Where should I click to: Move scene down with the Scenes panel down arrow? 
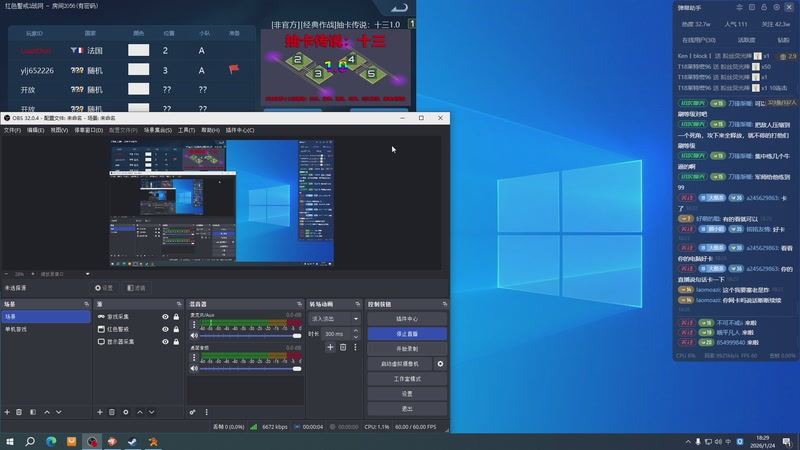coord(59,412)
